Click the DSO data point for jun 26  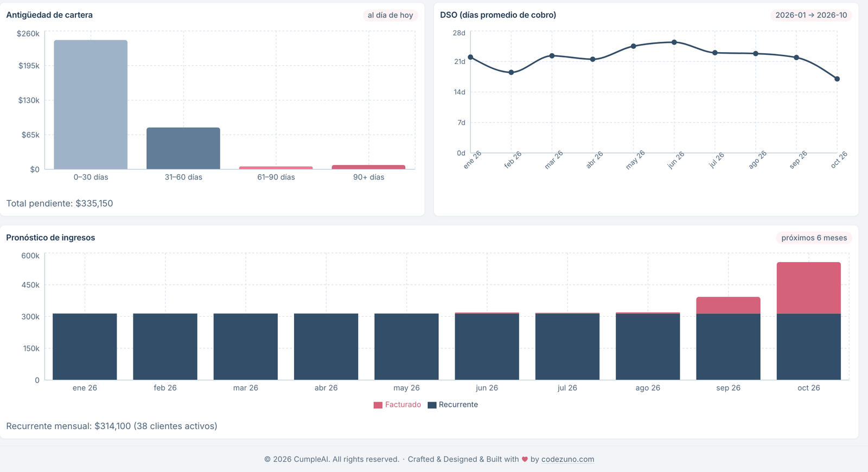tap(674, 42)
